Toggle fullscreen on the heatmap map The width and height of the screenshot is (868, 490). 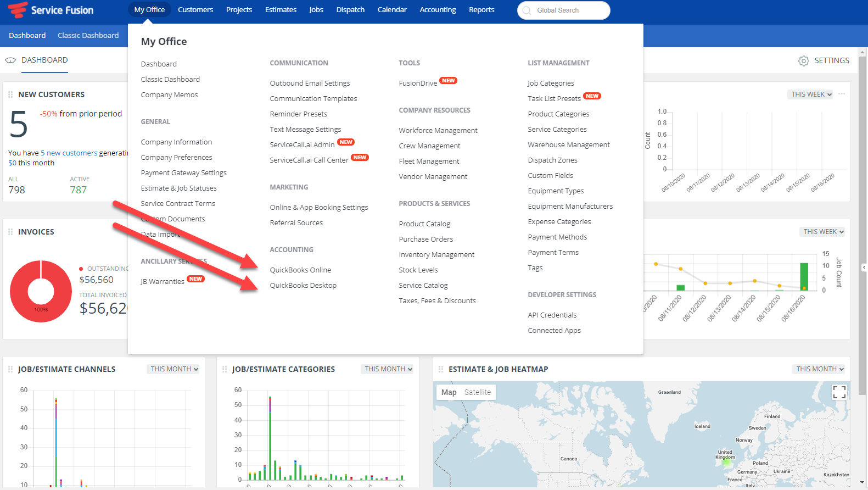[x=839, y=392]
